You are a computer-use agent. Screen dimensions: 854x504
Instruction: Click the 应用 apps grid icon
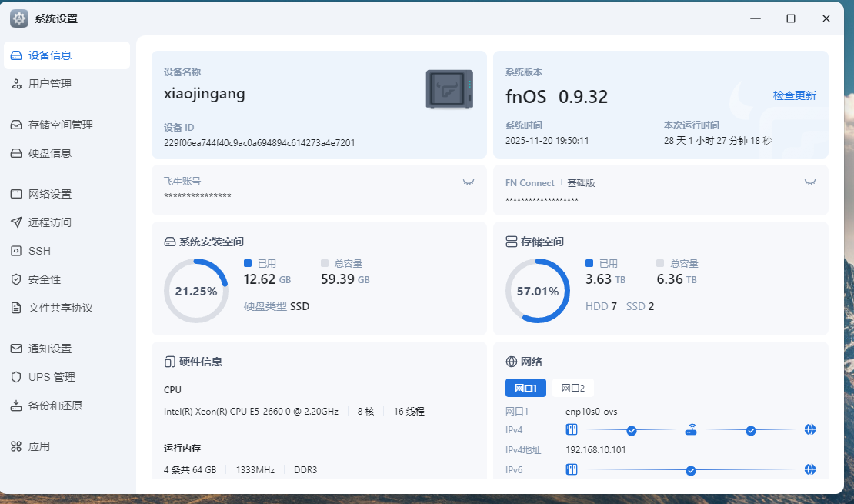click(x=16, y=446)
